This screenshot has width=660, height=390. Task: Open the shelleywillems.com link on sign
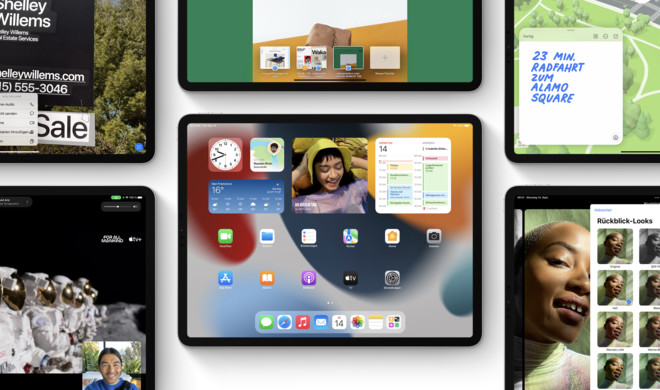42,75
